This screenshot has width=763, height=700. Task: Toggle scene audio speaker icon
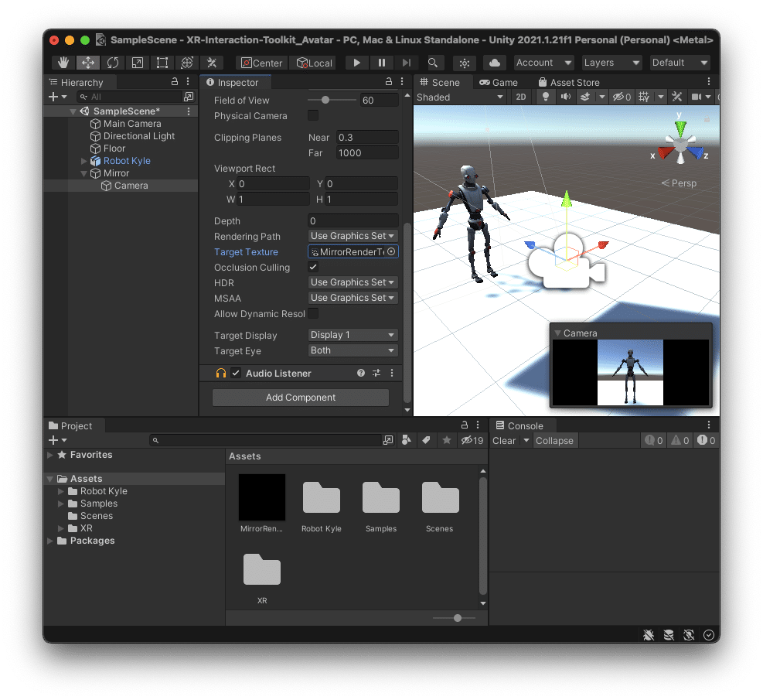(x=565, y=97)
